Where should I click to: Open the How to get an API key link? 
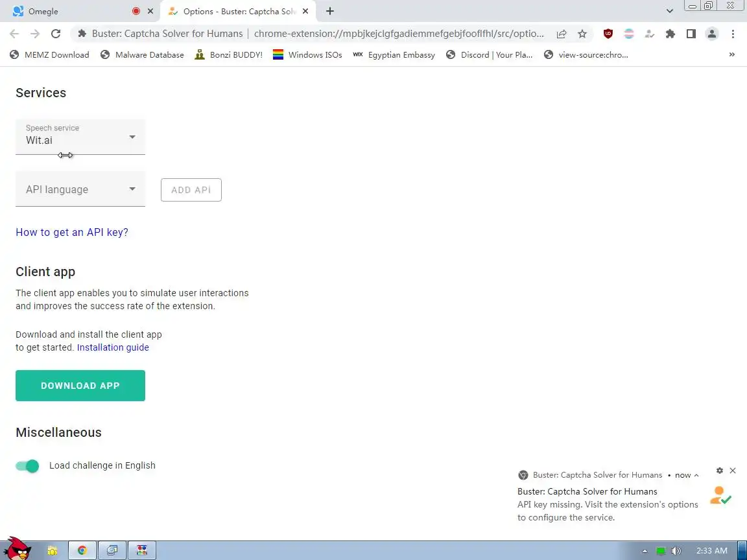pyautogui.click(x=72, y=233)
